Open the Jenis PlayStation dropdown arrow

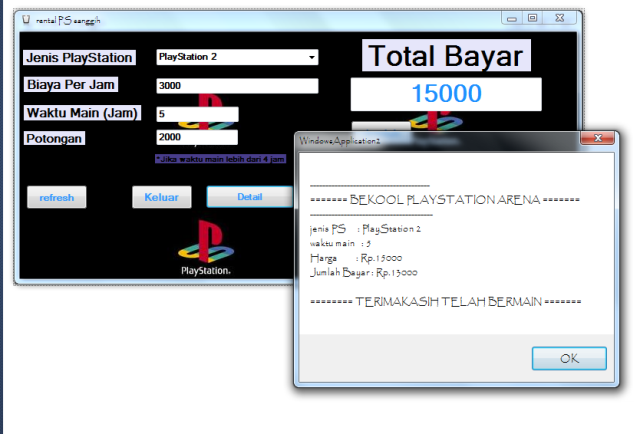point(311,57)
